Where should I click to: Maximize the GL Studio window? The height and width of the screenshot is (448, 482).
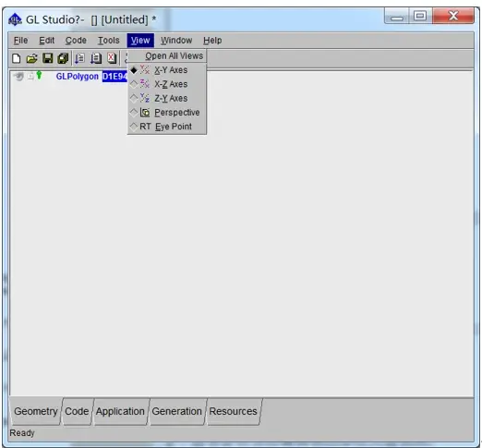point(420,16)
